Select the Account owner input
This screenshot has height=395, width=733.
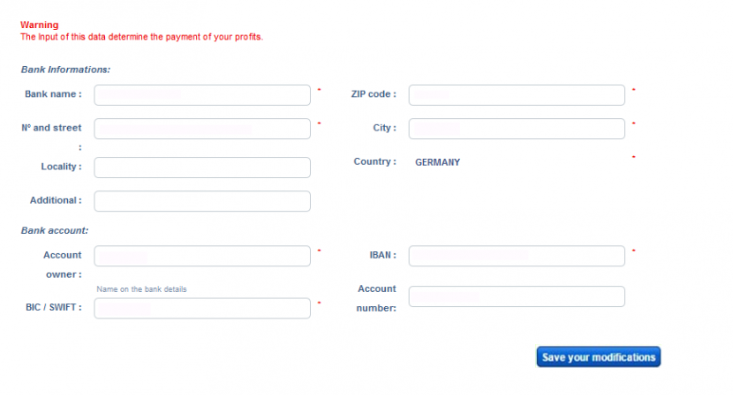tap(202, 256)
